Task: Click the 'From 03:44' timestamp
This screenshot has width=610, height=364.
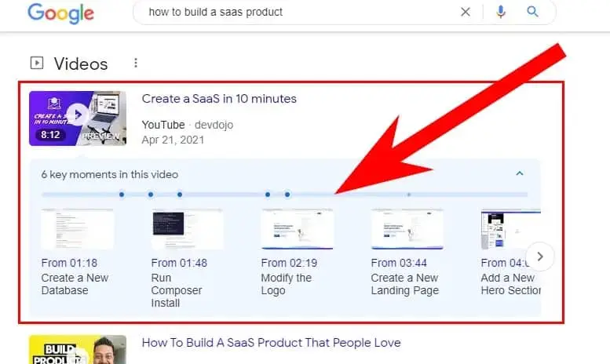Action: tap(399, 264)
